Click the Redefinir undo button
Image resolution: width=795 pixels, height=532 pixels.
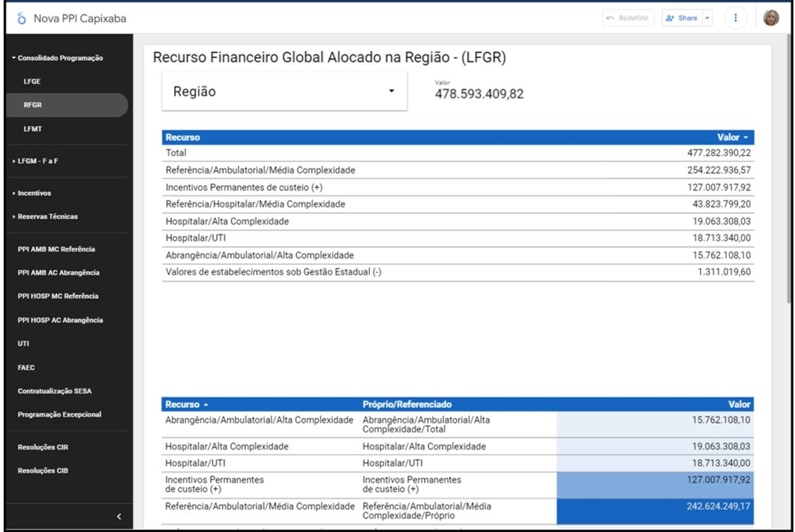(628, 18)
